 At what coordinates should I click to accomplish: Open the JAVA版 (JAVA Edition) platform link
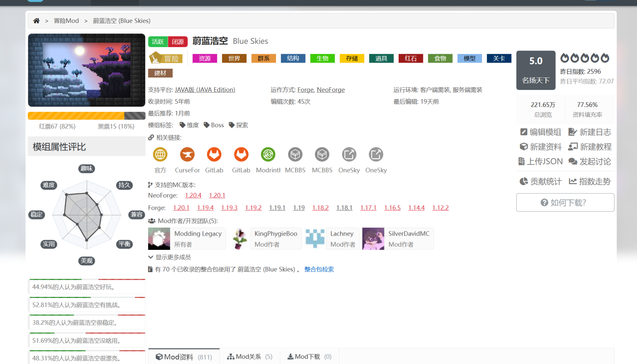point(205,90)
